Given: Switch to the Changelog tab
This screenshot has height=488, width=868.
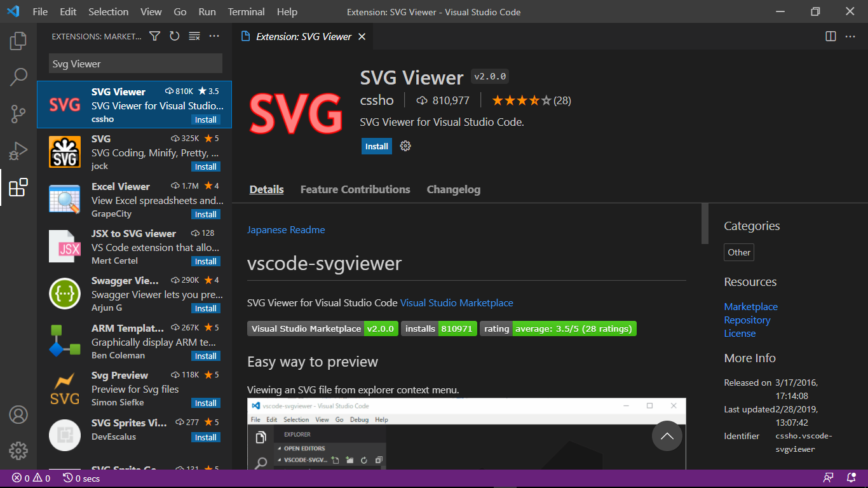Looking at the screenshot, I should 454,189.
